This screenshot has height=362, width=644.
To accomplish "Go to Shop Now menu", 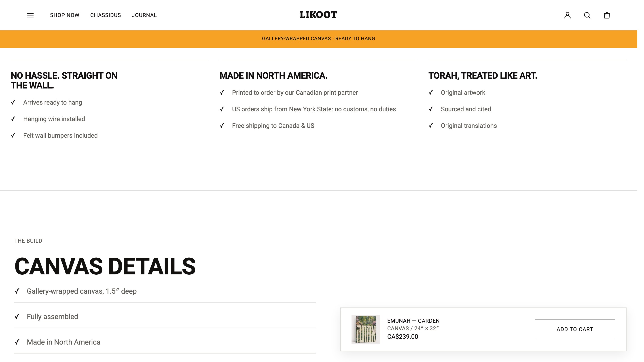I will [65, 15].
